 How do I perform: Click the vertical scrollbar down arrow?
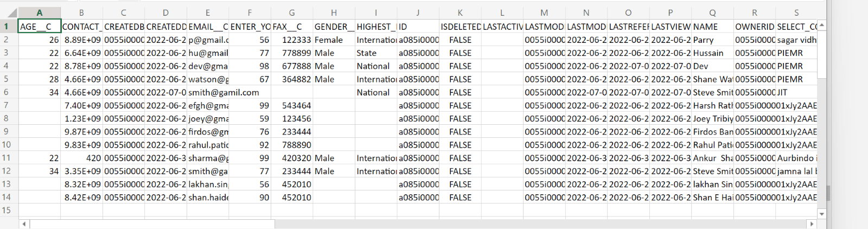click(822, 214)
